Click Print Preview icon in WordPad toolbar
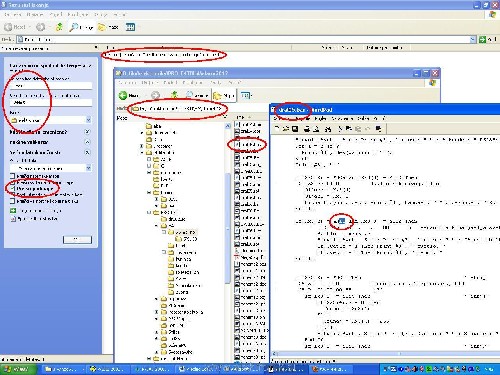The height and width of the screenshot is (375, 500). [317, 129]
